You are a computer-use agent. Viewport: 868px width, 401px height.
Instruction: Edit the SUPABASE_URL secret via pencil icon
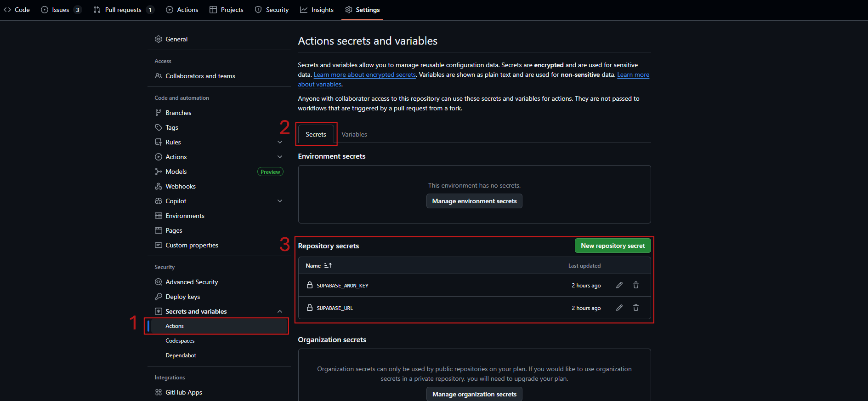(x=619, y=308)
